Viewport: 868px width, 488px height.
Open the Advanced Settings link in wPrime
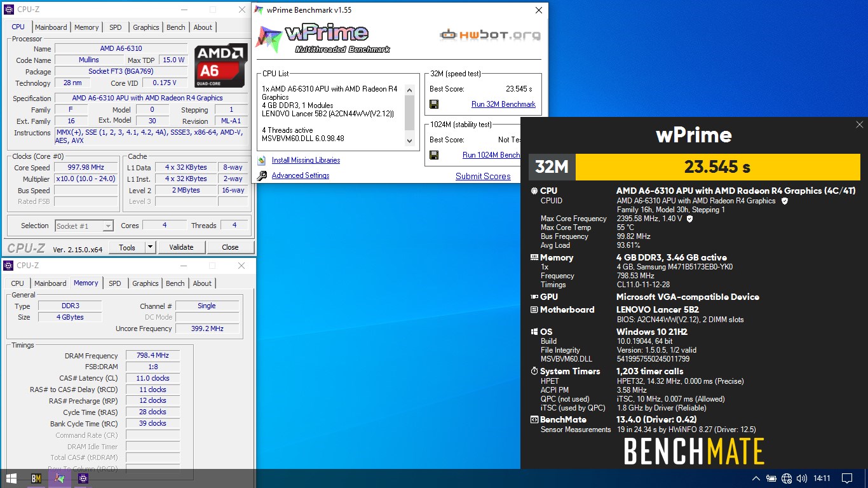coord(301,175)
